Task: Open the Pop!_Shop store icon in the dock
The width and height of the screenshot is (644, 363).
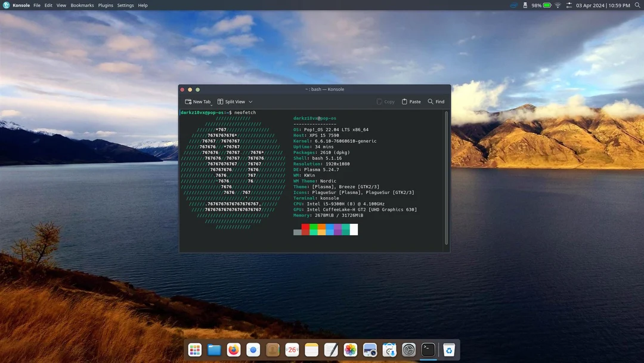Action: pos(389,349)
